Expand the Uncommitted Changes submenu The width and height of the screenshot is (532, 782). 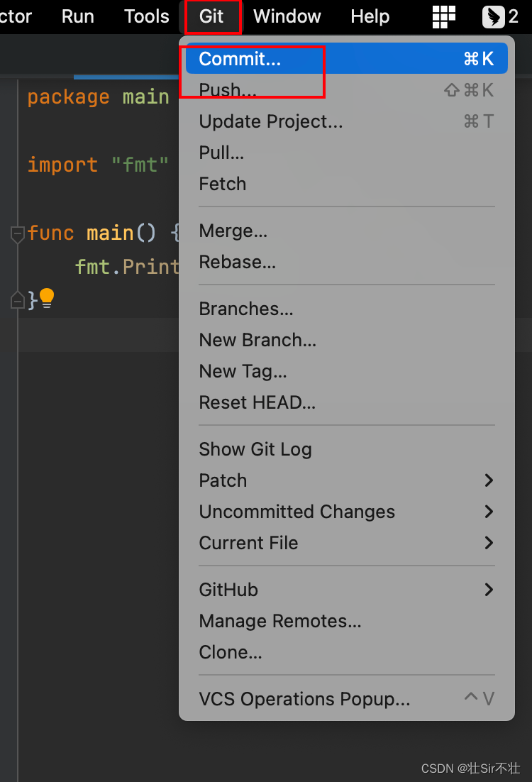pyautogui.click(x=347, y=512)
